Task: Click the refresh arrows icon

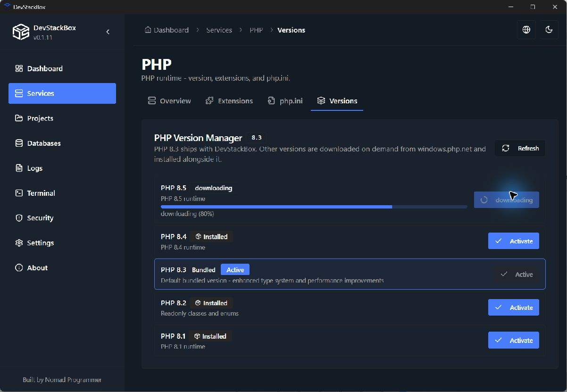Action: click(506, 148)
